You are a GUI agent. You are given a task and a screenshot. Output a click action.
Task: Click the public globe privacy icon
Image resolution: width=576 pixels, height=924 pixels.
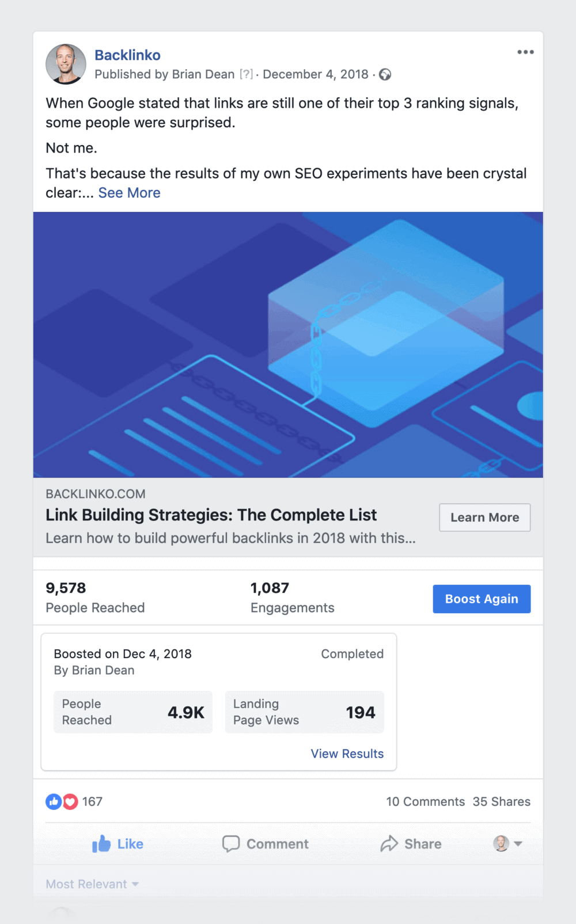[x=385, y=75]
